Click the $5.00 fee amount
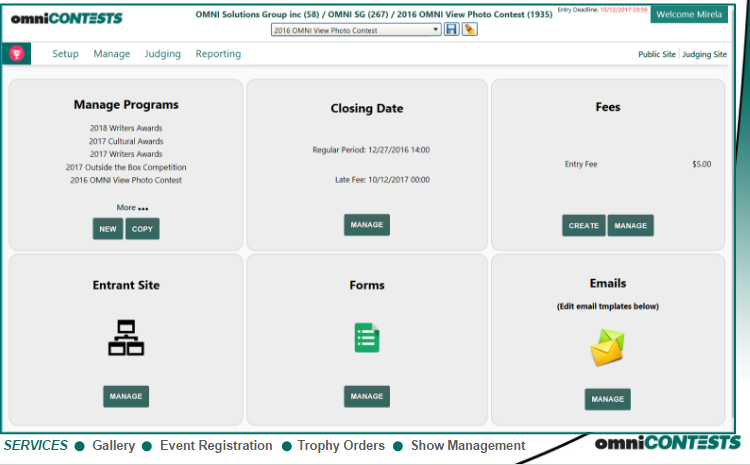The image size is (750, 465). pos(702,164)
